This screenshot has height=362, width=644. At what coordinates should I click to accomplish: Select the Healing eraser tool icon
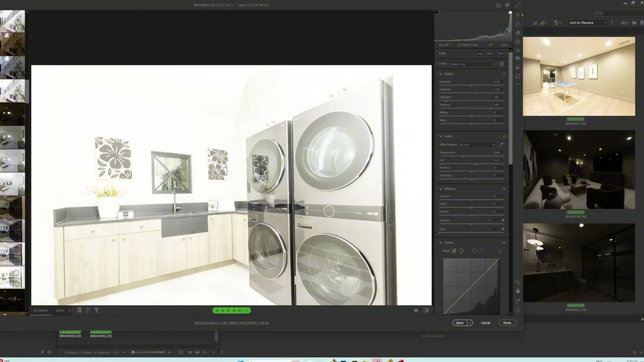[518, 33]
